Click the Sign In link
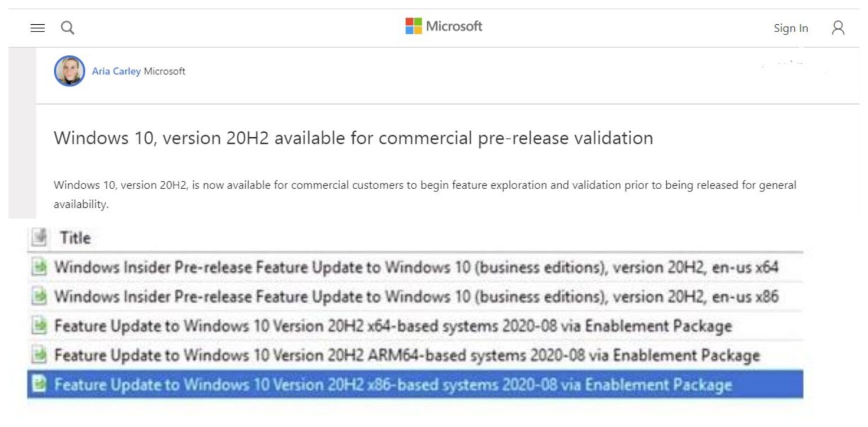This screenshot has width=868, height=427. (x=791, y=28)
